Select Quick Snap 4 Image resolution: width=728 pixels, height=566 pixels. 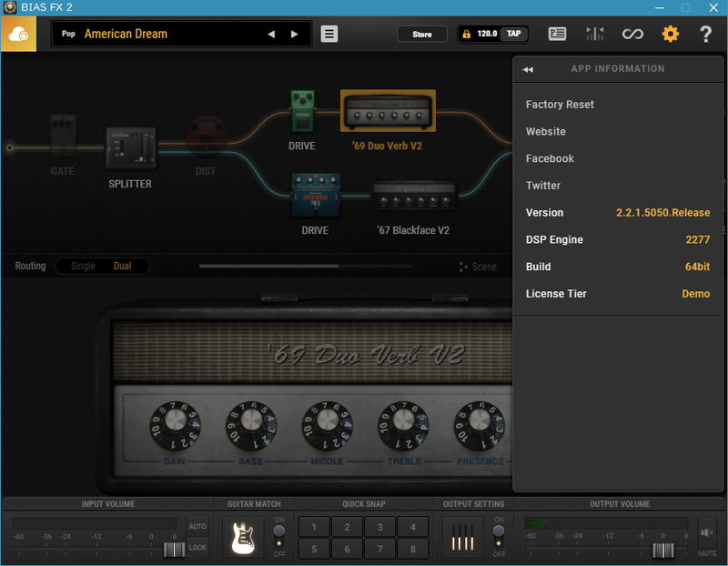pos(413,527)
